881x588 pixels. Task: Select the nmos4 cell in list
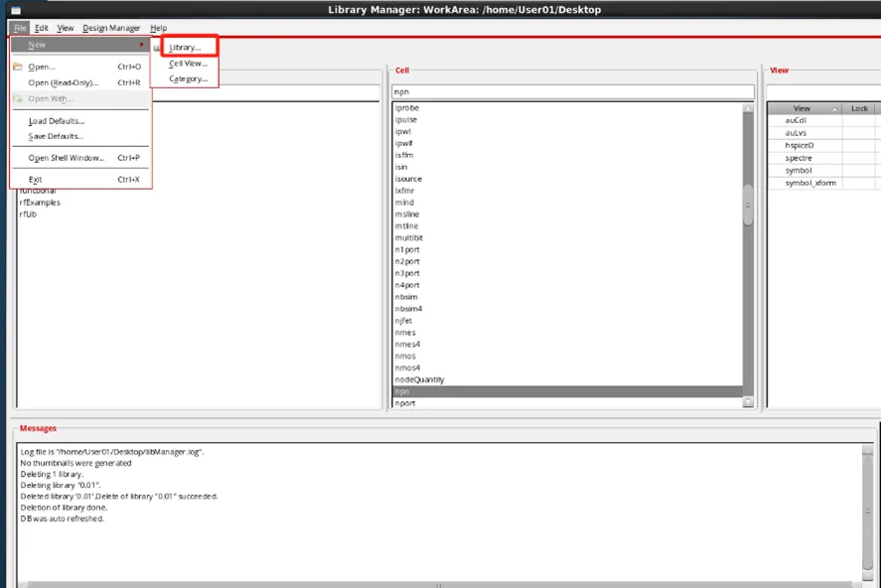(x=407, y=367)
